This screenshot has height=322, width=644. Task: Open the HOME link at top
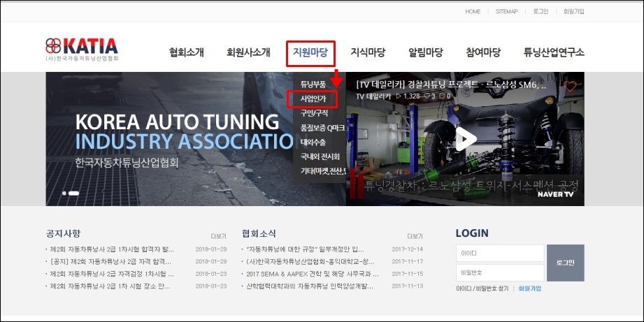coord(473,11)
